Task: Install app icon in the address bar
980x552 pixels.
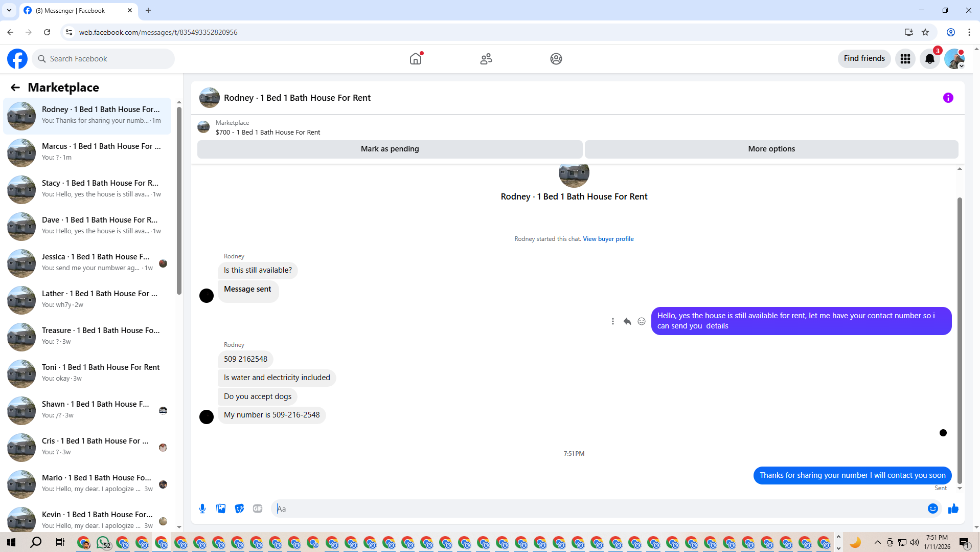Action: tap(909, 32)
